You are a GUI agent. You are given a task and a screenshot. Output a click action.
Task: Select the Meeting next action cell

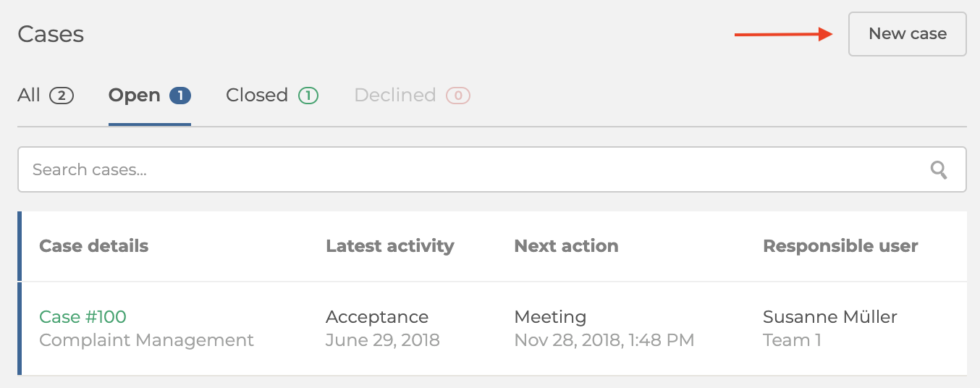550,317
